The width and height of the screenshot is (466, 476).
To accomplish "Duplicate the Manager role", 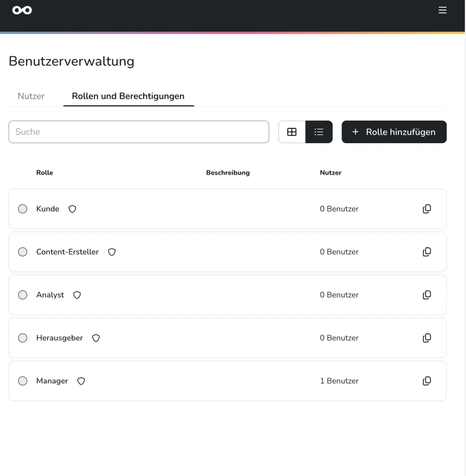I will pos(426,381).
